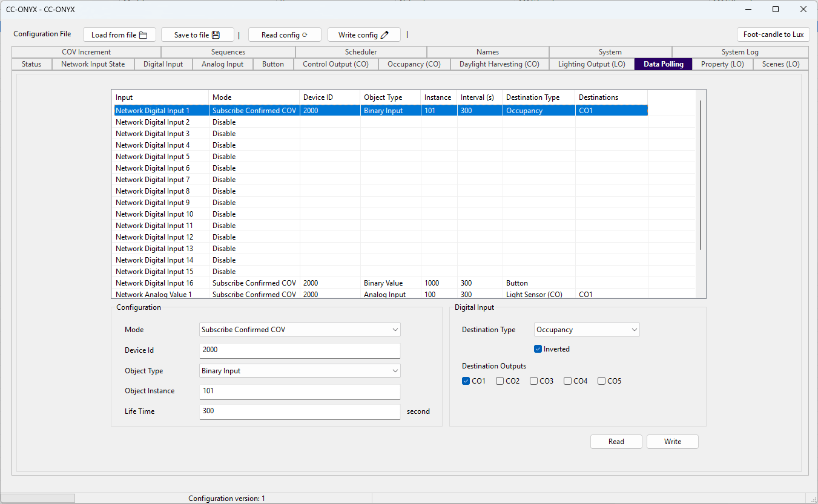This screenshot has width=818, height=504.
Task: Open Scenes (LO) tab
Action: pyautogui.click(x=781, y=64)
